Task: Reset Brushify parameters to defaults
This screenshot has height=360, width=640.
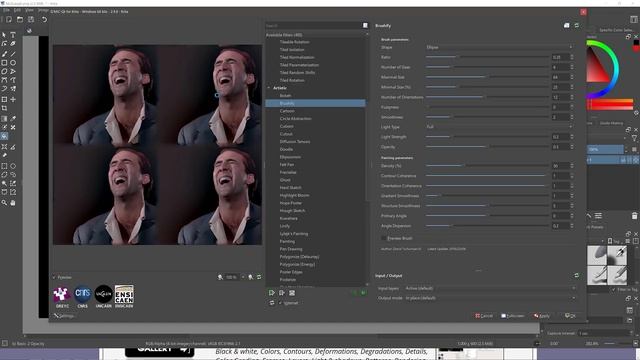Action: click(576, 25)
